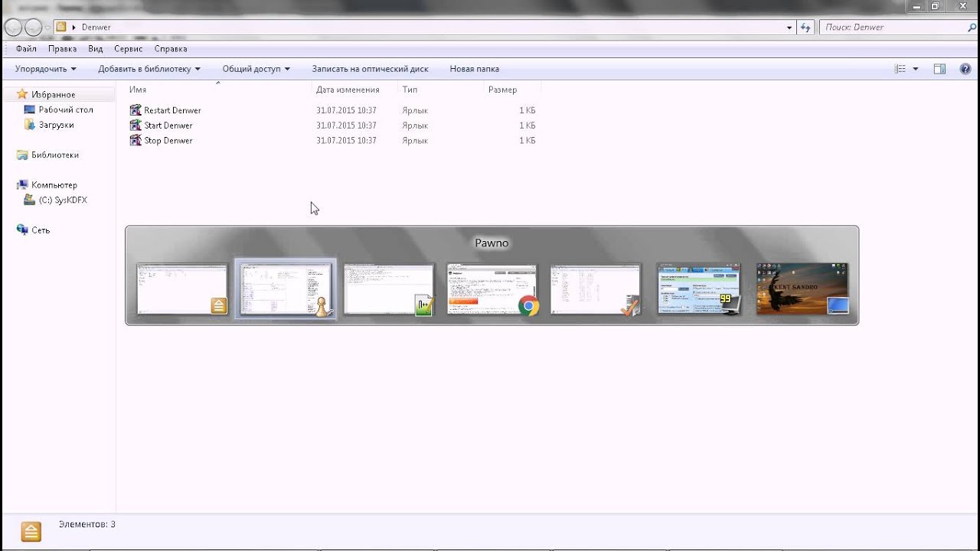
Task: Click the refresh button beside address bar
Action: click(805, 28)
